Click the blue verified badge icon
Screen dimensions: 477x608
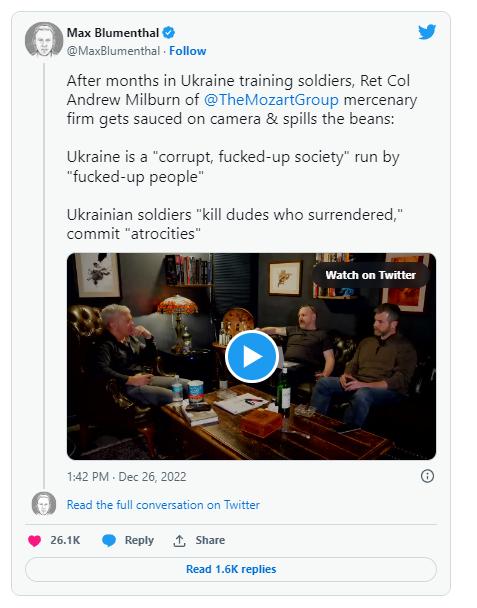pyautogui.click(x=168, y=33)
